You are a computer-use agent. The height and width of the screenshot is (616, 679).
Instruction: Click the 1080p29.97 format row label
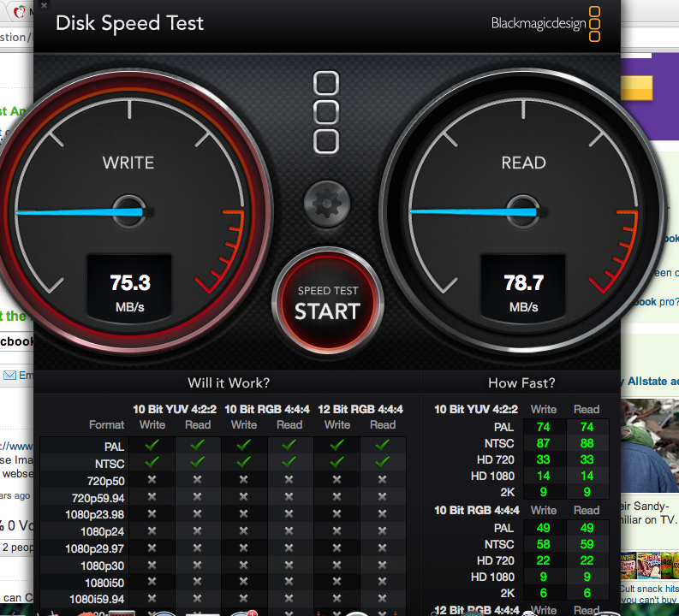tap(95, 549)
